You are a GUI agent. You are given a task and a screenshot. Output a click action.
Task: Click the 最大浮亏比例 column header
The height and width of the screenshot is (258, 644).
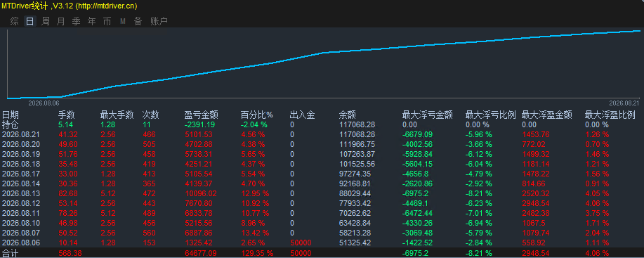coord(490,115)
